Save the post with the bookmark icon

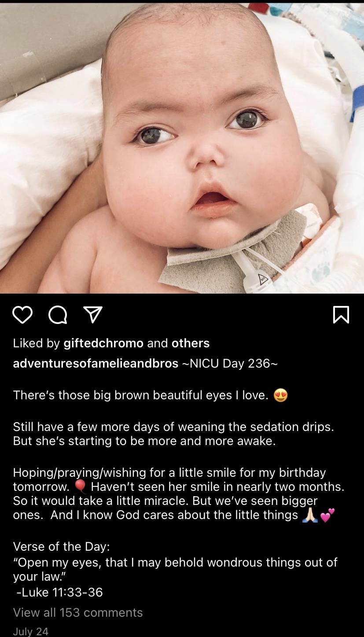[x=342, y=315]
